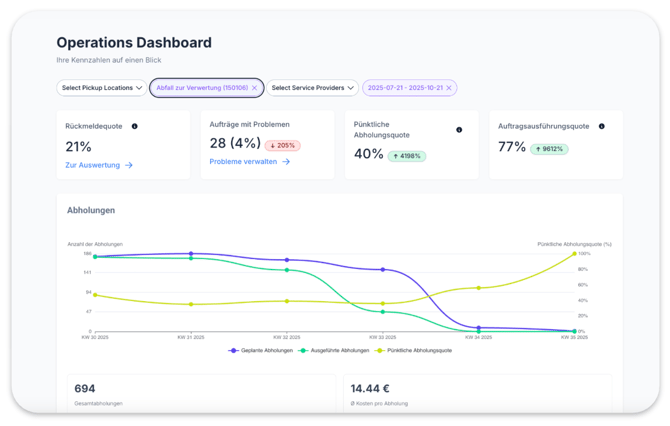The width and height of the screenshot is (670, 426).
Task: Click the green 4198% change badge
Action: pyautogui.click(x=407, y=156)
